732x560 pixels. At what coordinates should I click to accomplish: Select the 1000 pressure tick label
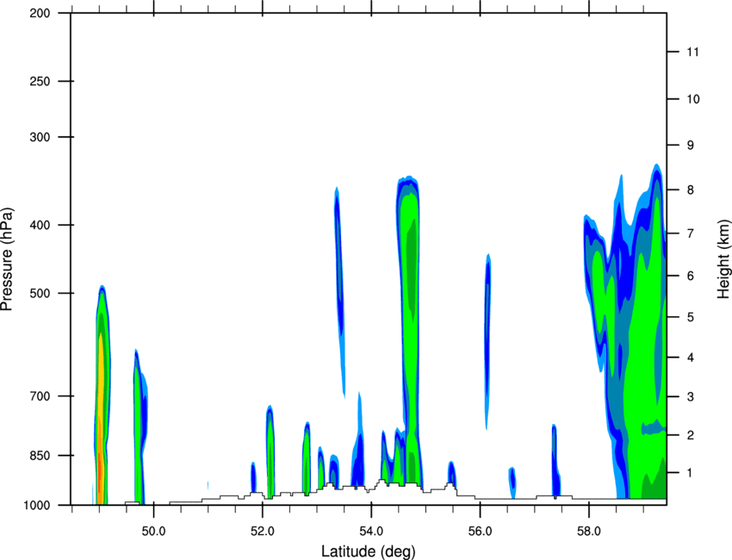(x=37, y=505)
